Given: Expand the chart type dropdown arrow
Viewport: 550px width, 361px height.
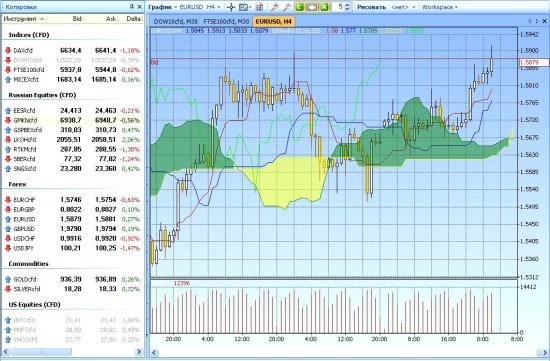Looking at the screenshot, I should pyautogui.click(x=250, y=7).
